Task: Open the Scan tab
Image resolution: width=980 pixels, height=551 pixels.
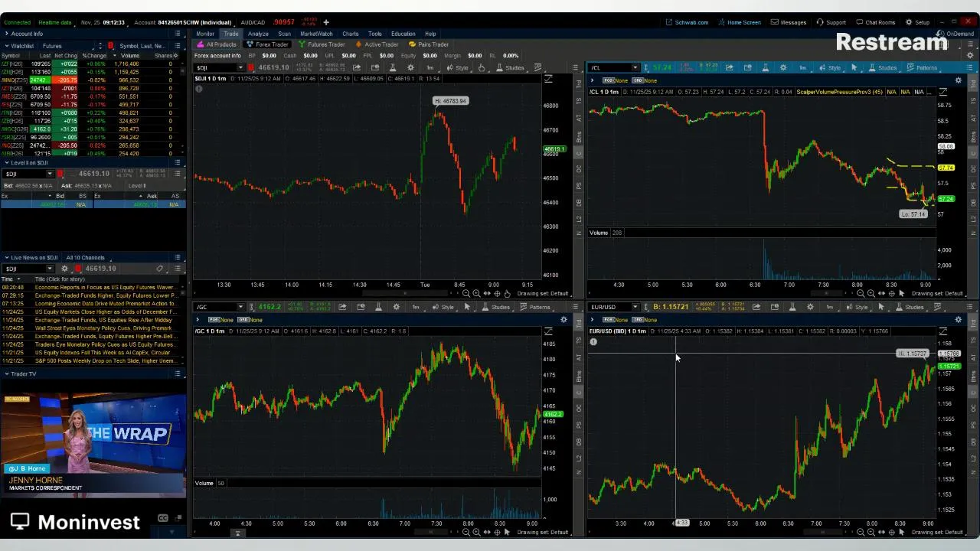Action: (x=284, y=34)
